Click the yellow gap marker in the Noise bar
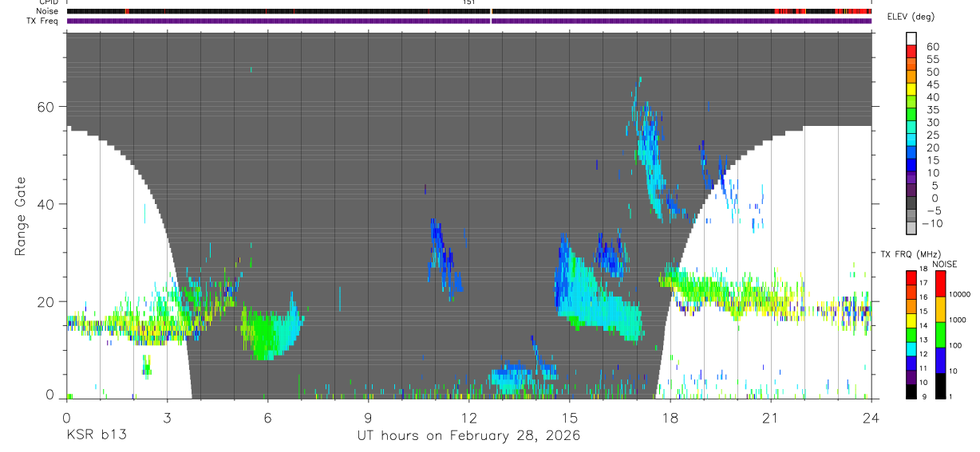The image size is (980, 452). (492, 11)
